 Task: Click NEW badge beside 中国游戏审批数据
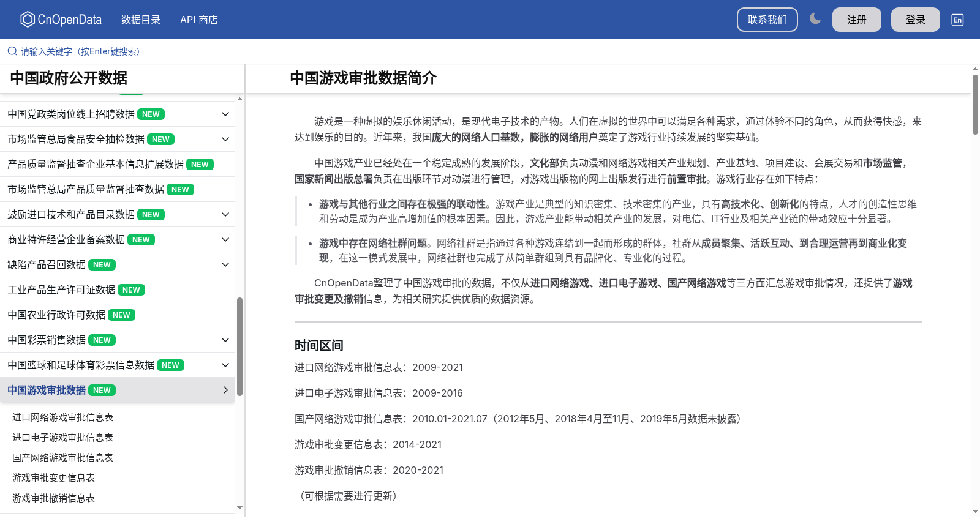(102, 390)
